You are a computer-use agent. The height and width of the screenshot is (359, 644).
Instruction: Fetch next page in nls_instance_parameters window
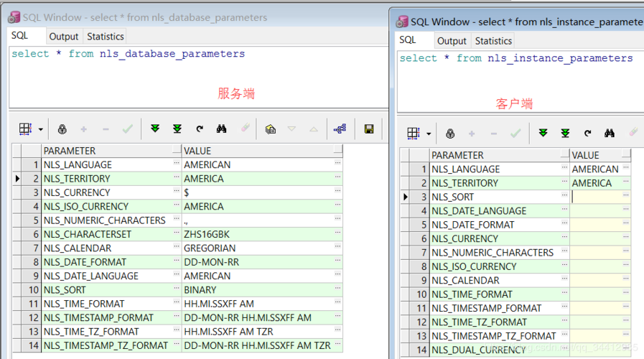coord(543,134)
